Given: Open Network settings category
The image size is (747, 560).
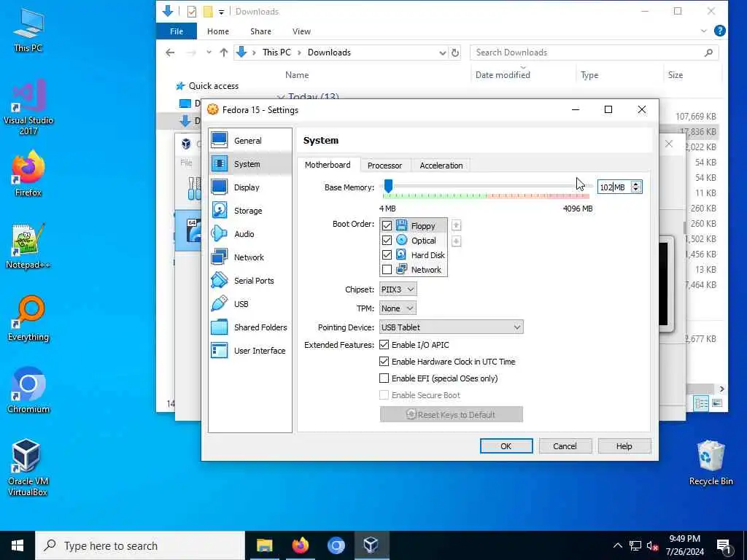Looking at the screenshot, I should (250, 257).
